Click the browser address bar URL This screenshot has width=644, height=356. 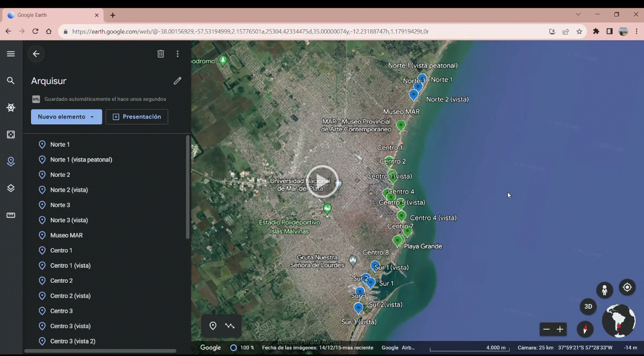pos(250,31)
